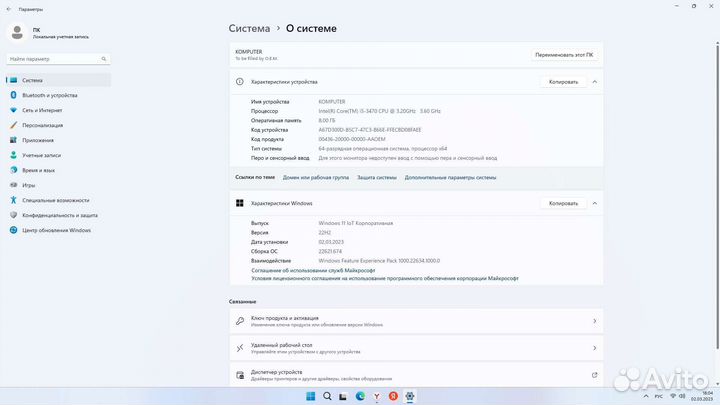
Task: Click the Найти параметр search field
Action: [x=55, y=59]
